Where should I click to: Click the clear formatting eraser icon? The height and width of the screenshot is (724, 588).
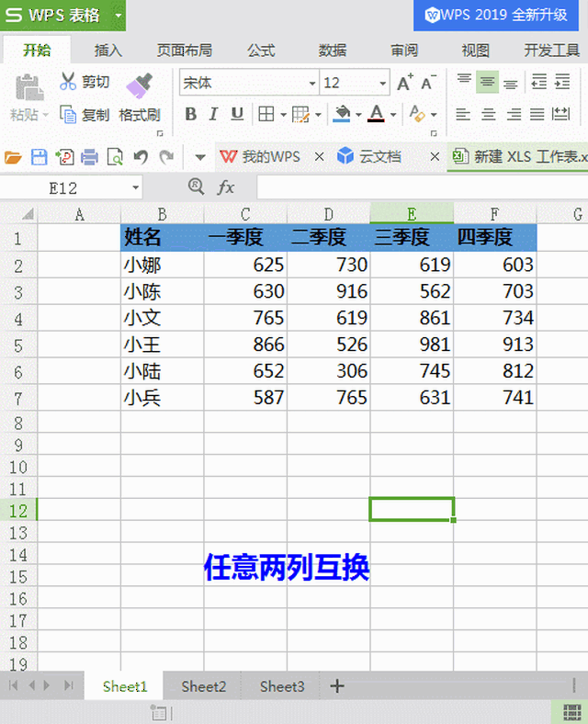pos(417,114)
